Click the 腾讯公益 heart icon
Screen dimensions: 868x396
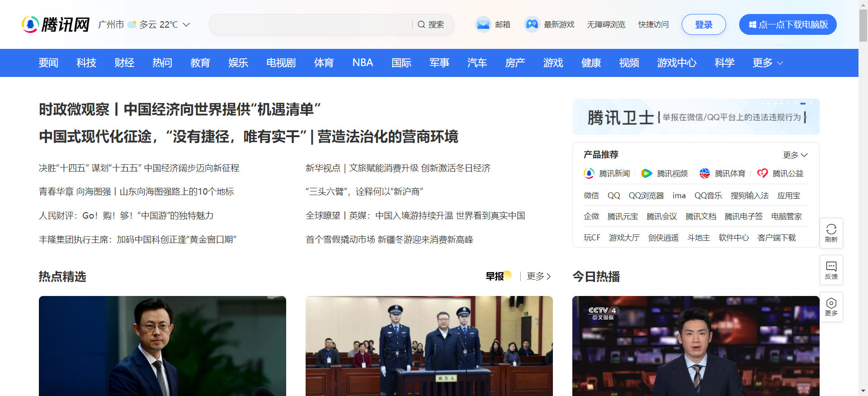coord(763,173)
